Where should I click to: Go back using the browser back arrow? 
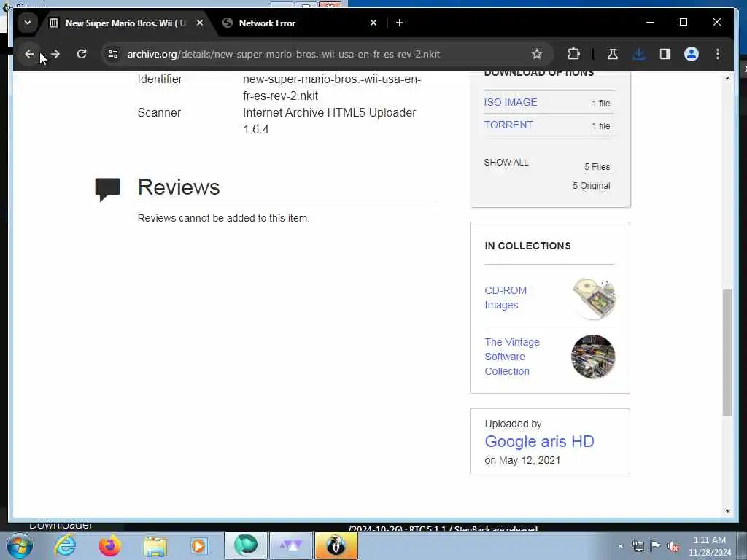pyautogui.click(x=29, y=54)
